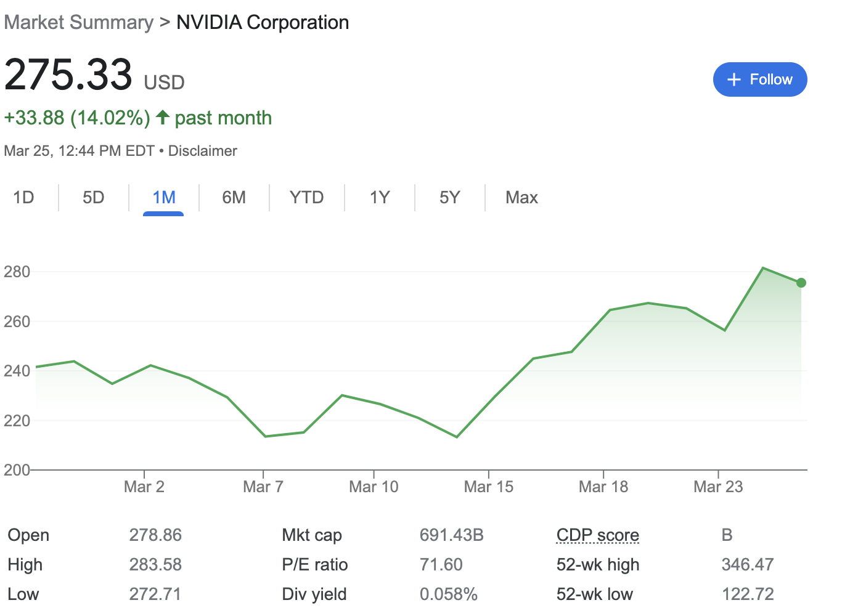Click the P/E ratio value 71.60
Image resolution: width=858 pixels, height=616 pixels.
pyautogui.click(x=441, y=564)
